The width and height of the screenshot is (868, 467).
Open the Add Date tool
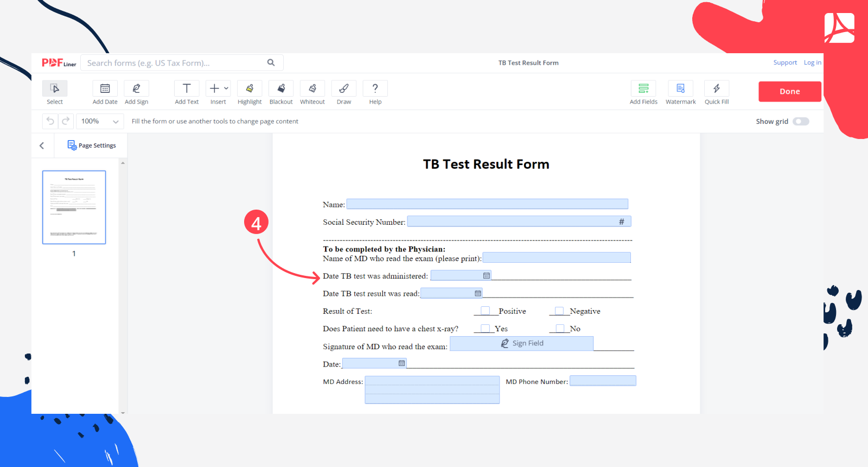pyautogui.click(x=105, y=89)
